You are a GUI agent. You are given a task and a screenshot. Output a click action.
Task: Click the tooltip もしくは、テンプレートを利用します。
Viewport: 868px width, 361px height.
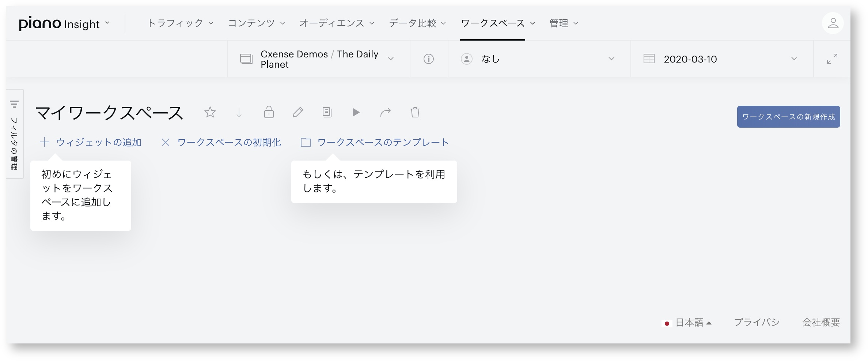tap(374, 181)
